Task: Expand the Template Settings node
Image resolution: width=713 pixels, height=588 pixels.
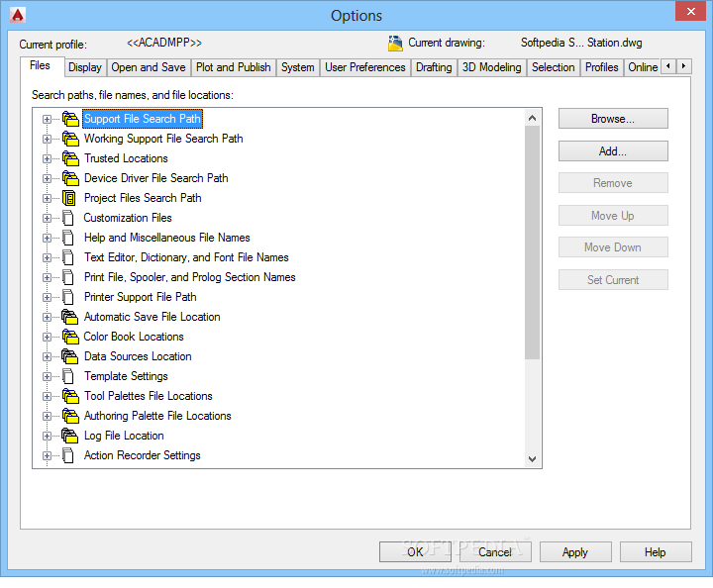Action: (x=47, y=376)
